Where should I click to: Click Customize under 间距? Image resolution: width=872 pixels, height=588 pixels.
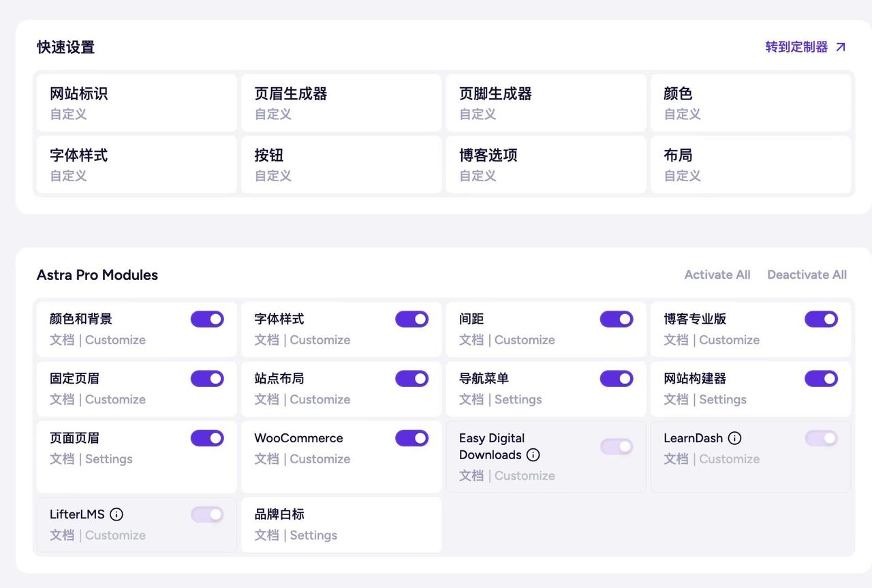(x=525, y=340)
